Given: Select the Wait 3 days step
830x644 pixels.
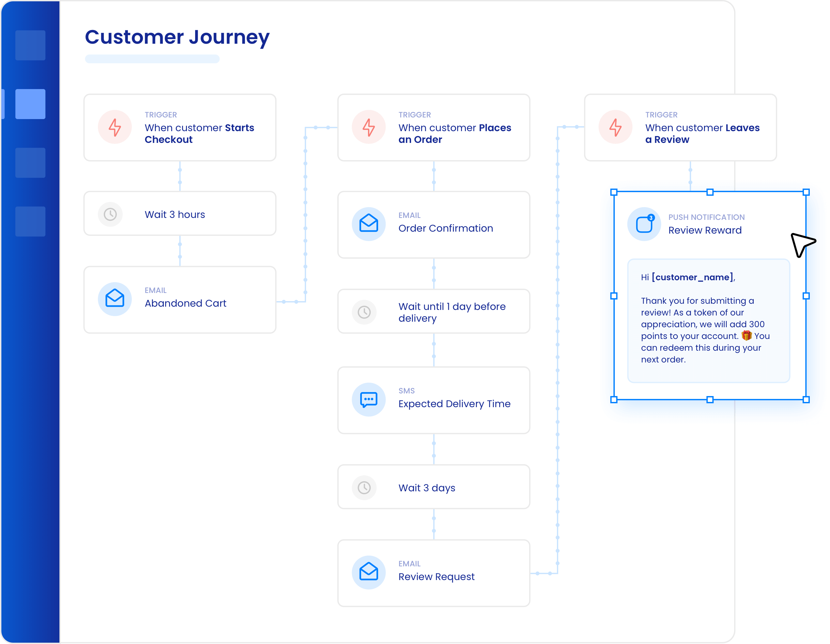Looking at the screenshot, I should [x=434, y=487].
